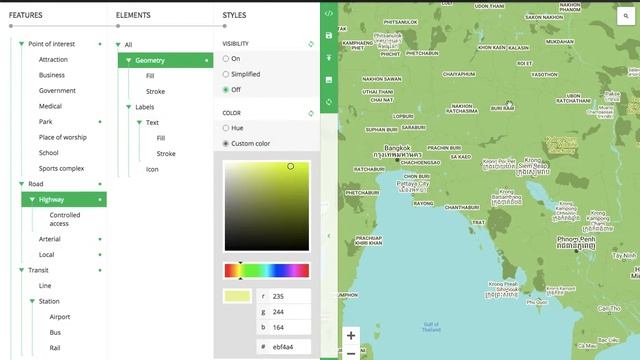The width and height of the screenshot is (640, 360).
Task: Collapse the Geometry elements node
Action: [x=129, y=60]
